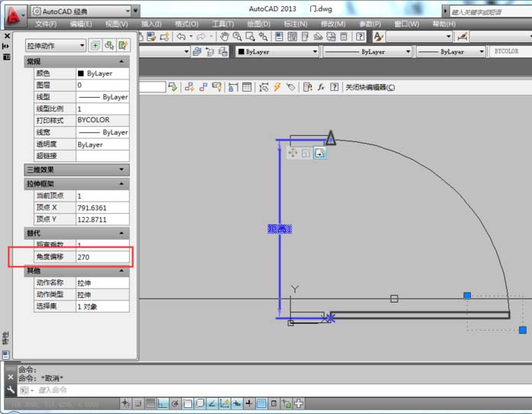Select the Pan hand tool
532x414 pixels.
coord(225,37)
